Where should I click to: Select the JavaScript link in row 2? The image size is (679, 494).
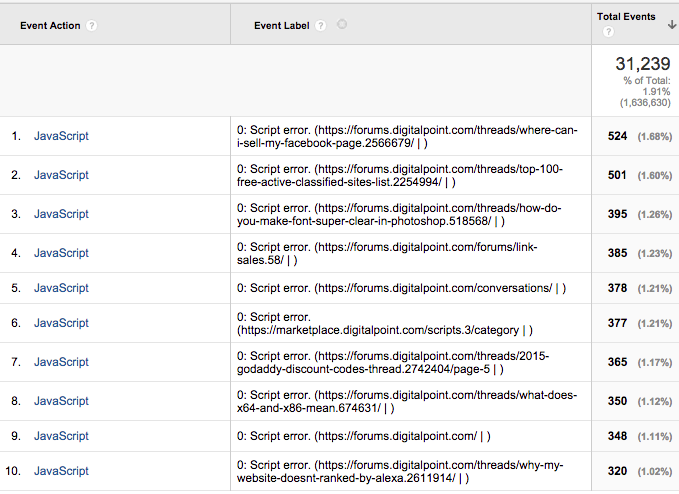[61, 175]
